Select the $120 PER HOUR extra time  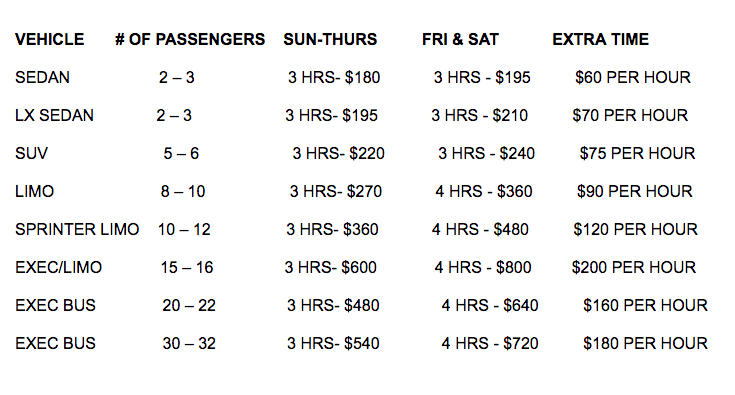[x=636, y=229]
